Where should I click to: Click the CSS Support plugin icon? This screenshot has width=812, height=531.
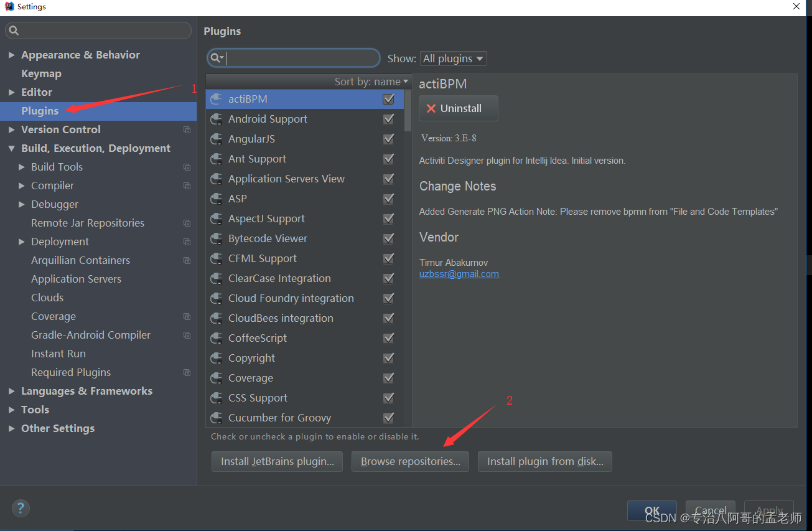[217, 398]
